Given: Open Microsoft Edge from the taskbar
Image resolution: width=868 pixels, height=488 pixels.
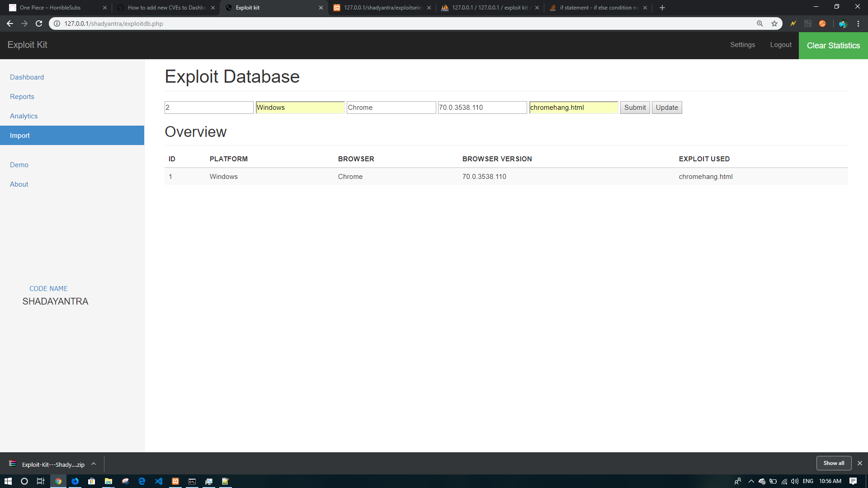Looking at the screenshot, I should pyautogui.click(x=142, y=481).
